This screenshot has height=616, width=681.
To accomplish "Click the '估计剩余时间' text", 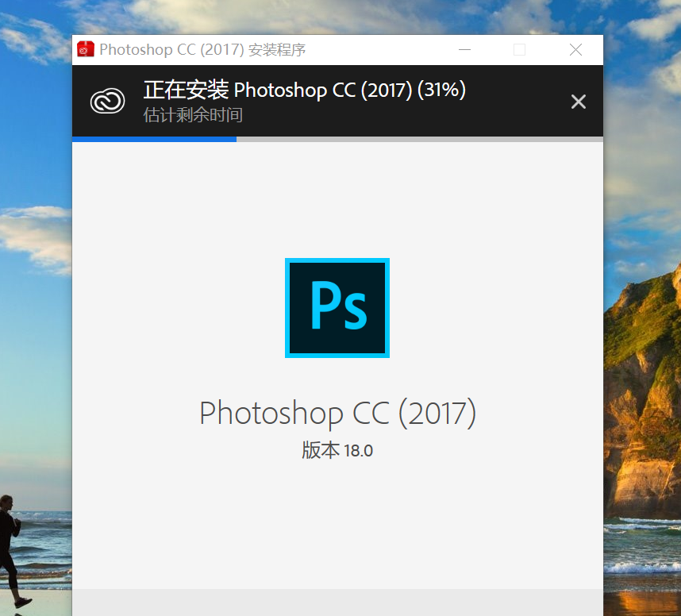I will [x=193, y=115].
